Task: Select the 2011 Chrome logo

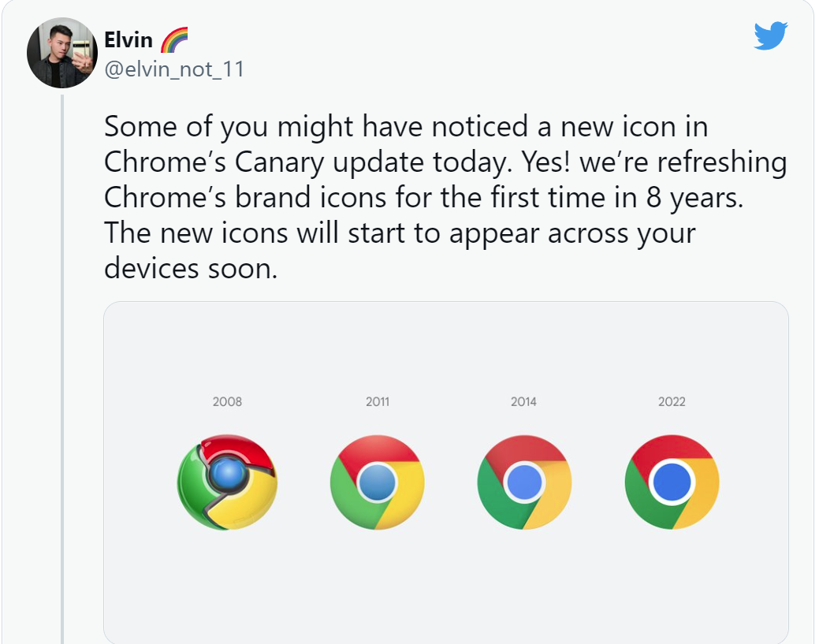Action: pyautogui.click(x=377, y=482)
